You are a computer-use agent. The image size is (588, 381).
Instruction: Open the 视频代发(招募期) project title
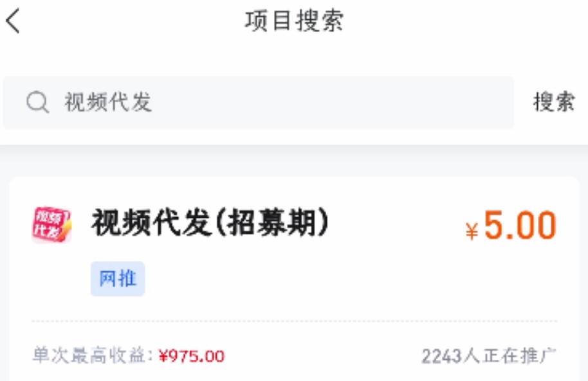210,222
